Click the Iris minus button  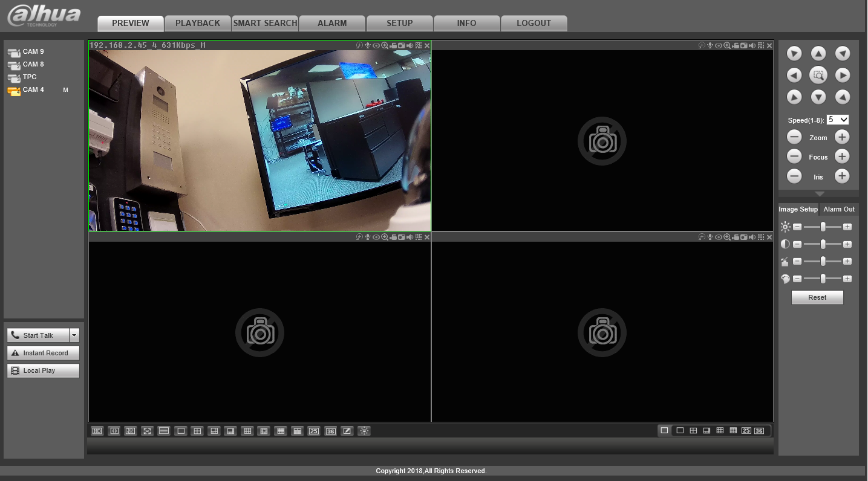(x=794, y=176)
